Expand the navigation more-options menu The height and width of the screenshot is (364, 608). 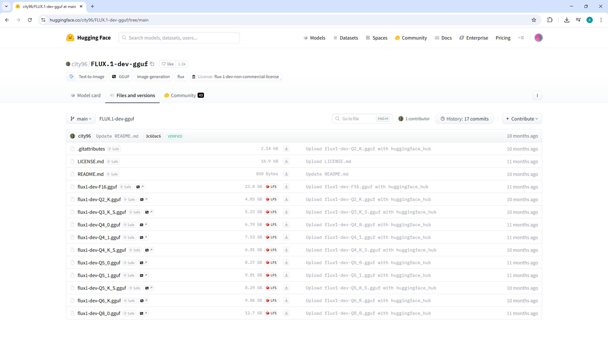(521, 38)
